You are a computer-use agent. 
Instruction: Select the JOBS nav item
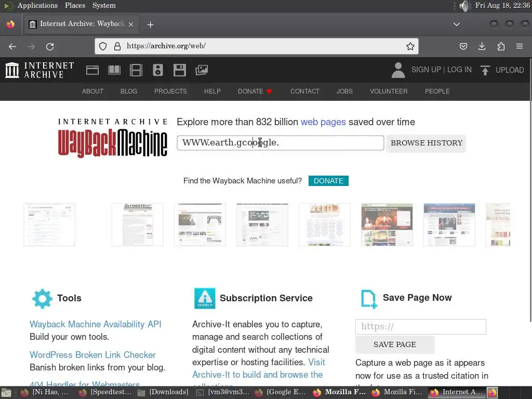pos(344,91)
